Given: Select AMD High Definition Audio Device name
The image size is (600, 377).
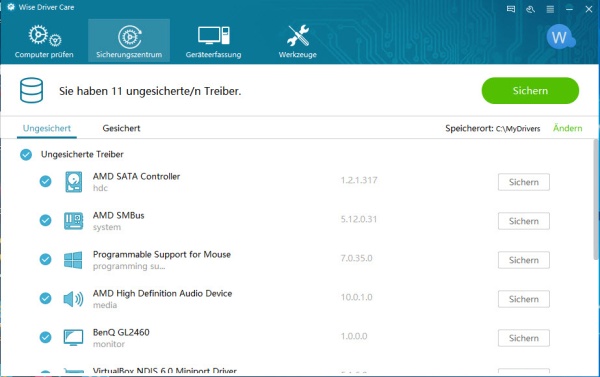Looking at the screenshot, I should [x=162, y=294].
